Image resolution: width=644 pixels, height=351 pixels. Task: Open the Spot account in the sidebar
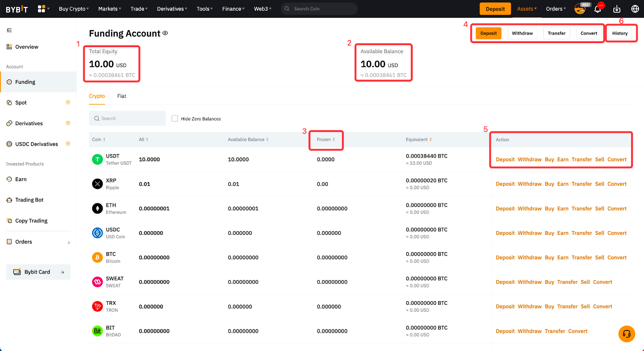click(x=38, y=103)
